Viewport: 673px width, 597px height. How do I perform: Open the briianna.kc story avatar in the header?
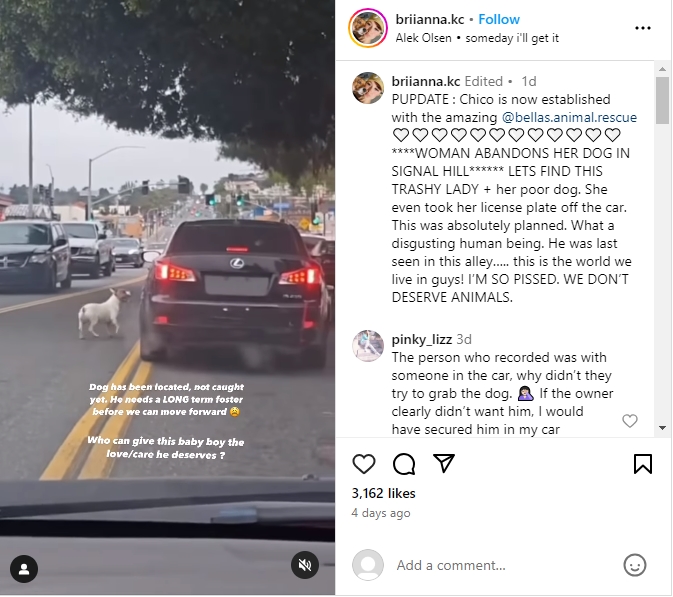point(368,28)
